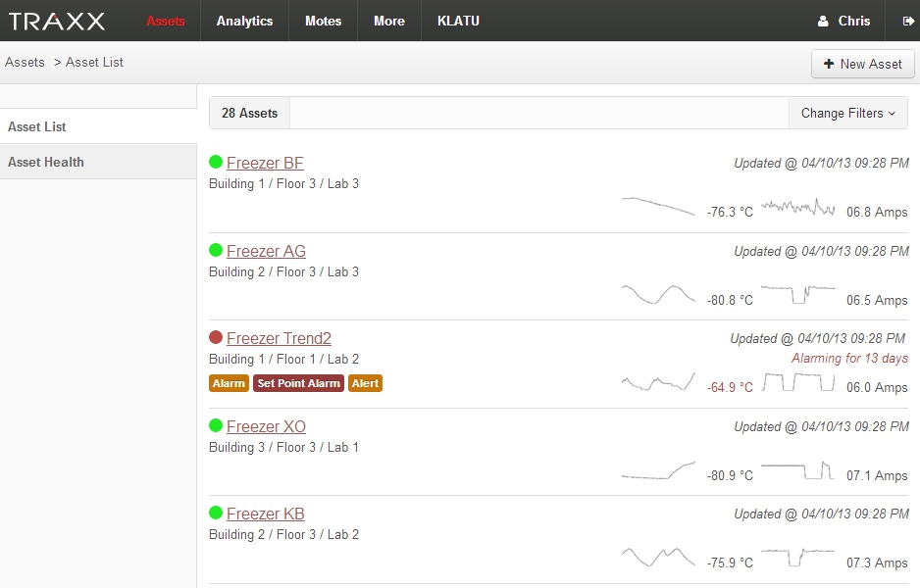
Task: Click Freezer XO amps sparkline
Action: (798, 470)
